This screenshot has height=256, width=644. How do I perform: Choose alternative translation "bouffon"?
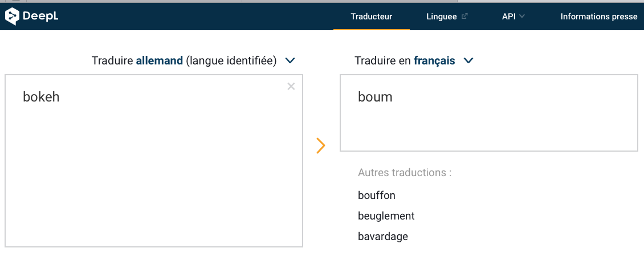click(377, 196)
